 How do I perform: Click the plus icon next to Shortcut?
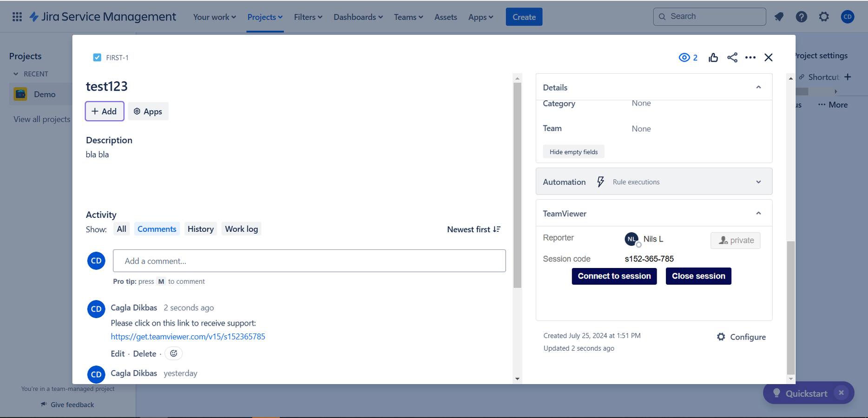tap(848, 77)
